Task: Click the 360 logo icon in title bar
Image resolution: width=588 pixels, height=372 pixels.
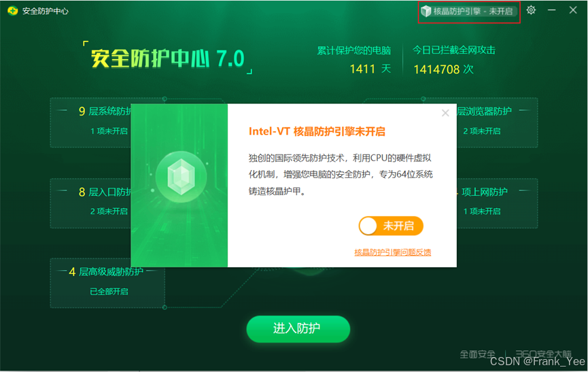Action: click(12, 11)
